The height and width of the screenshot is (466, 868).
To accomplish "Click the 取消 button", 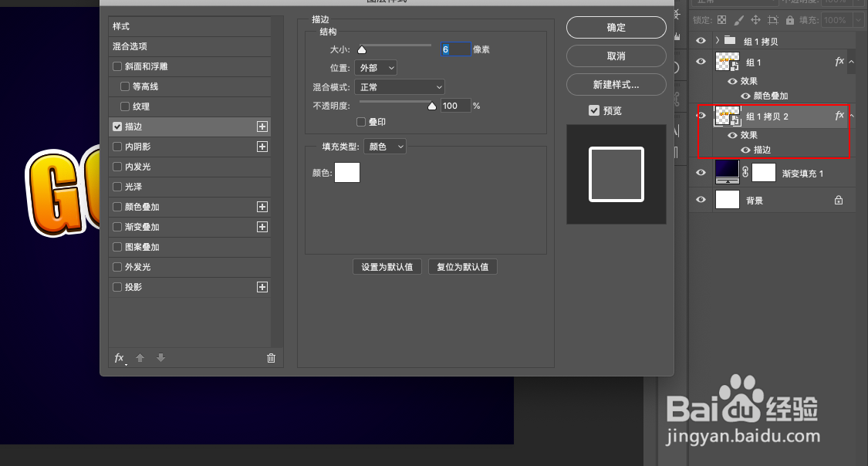I will tap(616, 56).
